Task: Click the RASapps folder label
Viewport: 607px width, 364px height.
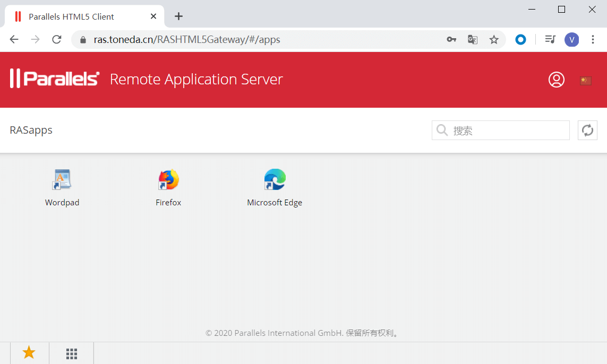Action: [31, 130]
